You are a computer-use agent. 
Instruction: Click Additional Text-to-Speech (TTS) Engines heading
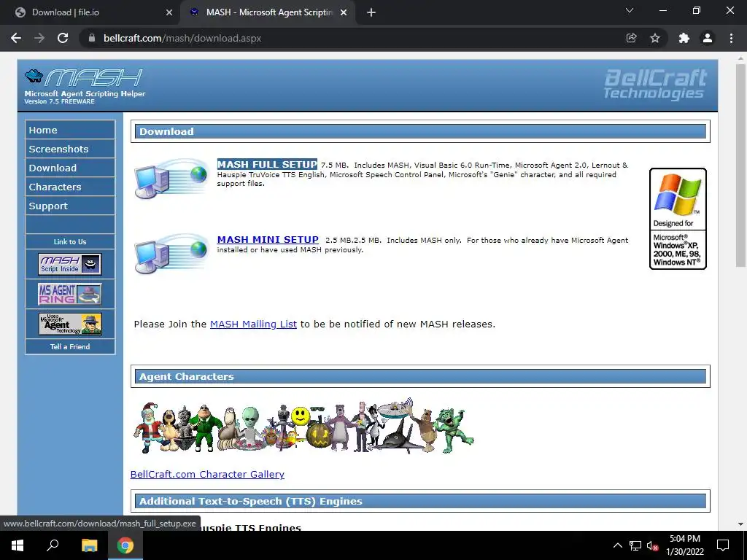coord(420,501)
